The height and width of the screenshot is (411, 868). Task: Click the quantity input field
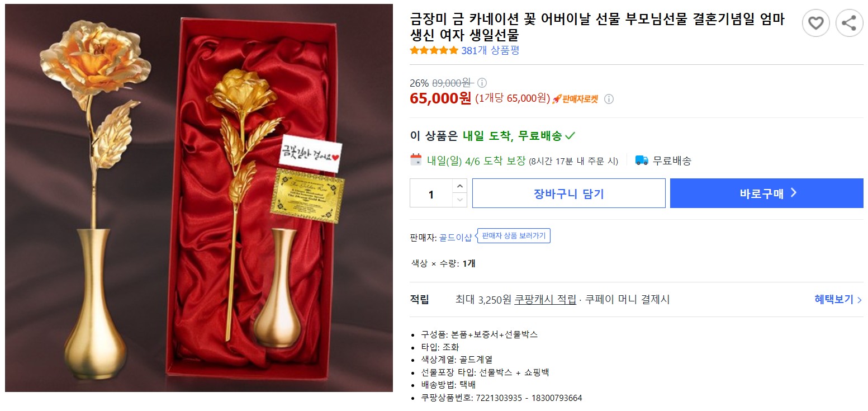431,193
